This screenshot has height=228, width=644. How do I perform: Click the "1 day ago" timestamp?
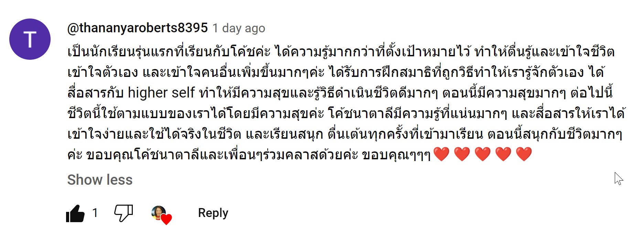click(239, 28)
